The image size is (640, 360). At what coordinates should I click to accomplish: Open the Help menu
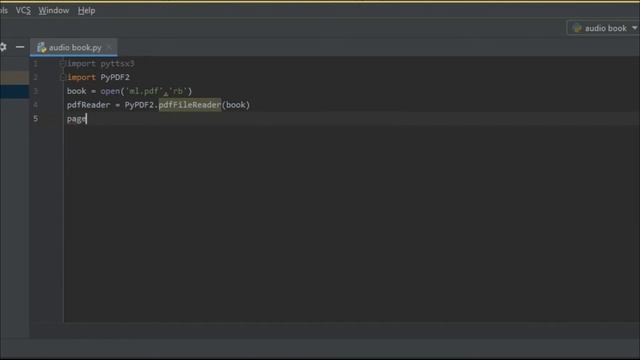pyautogui.click(x=87, y=11)
